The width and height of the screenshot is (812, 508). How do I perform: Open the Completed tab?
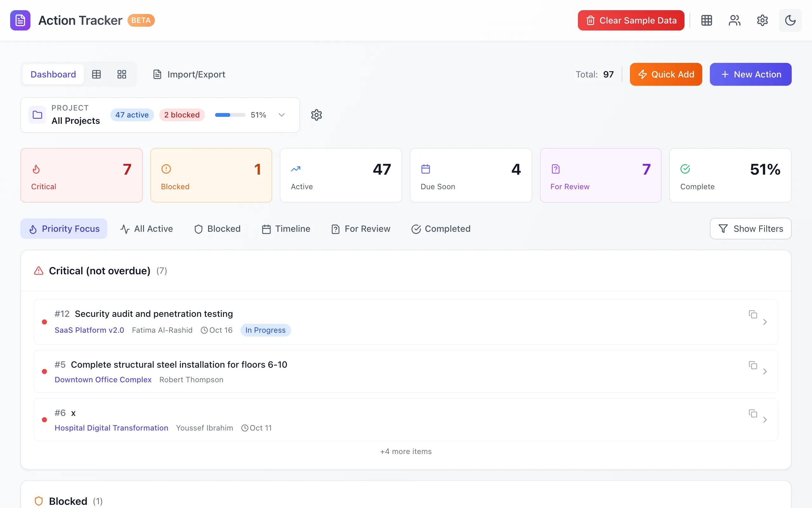(x=441, y=229)
